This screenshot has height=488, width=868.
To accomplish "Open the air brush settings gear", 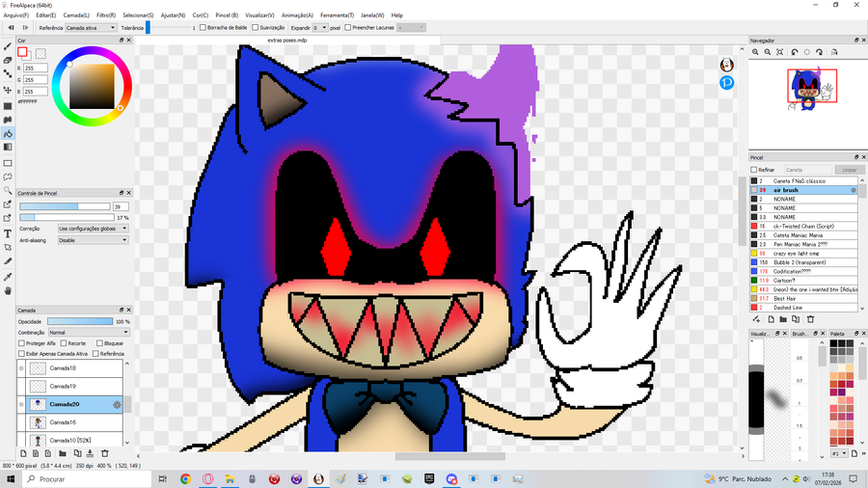I will pyautogui.click(x=854, y=190).
